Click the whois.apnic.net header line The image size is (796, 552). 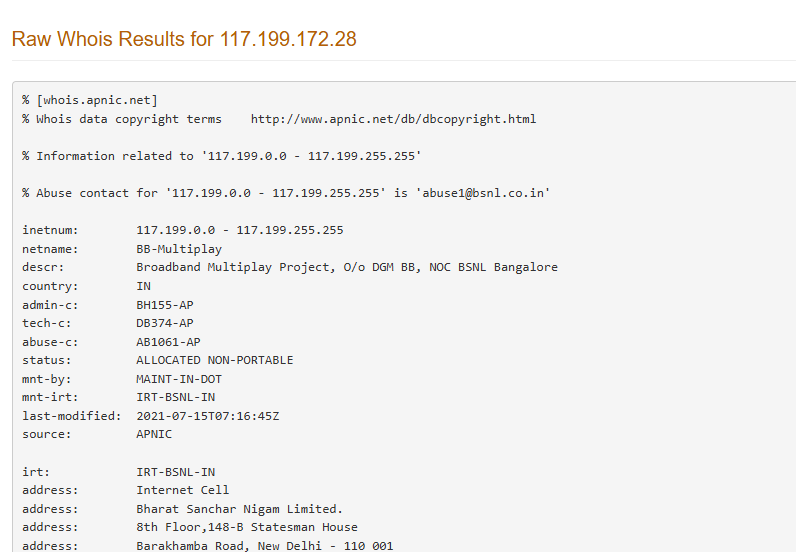90,100
